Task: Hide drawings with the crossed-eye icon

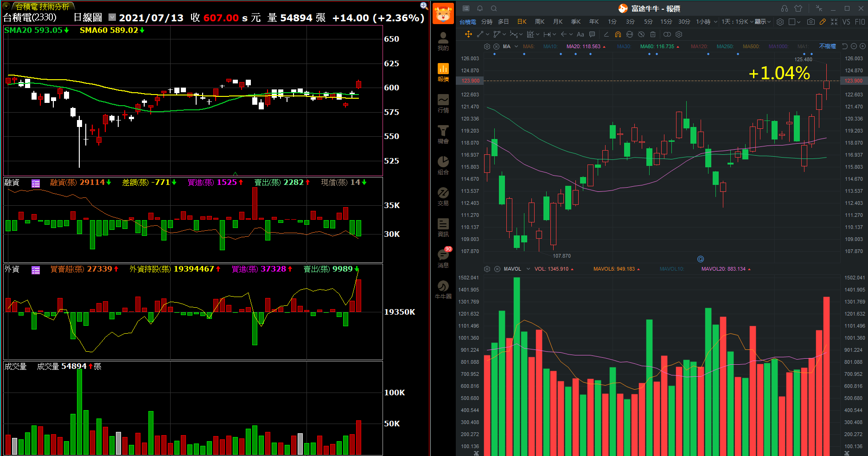Action: [x=641, y=34]
